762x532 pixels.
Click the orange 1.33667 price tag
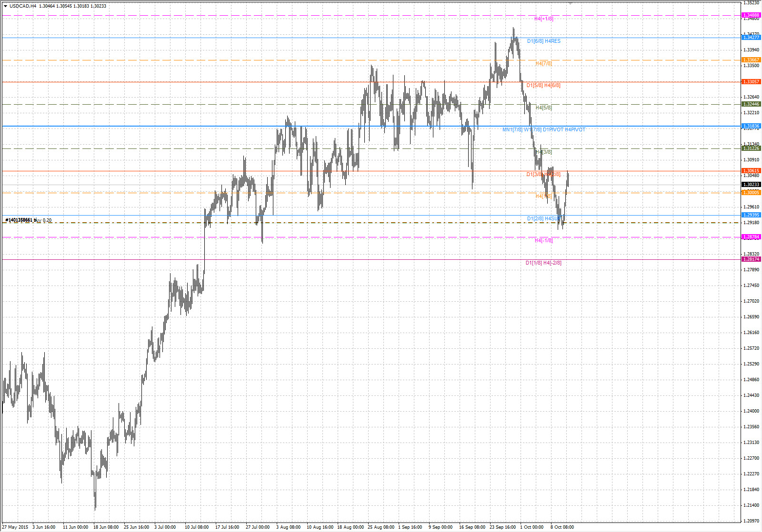point(751,60)
